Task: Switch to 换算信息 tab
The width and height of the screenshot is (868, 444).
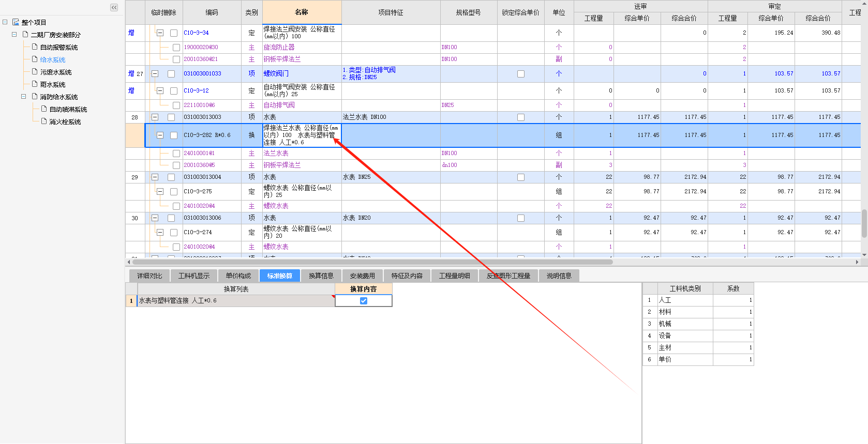Action: pyautogui.click(x=321, y=276)
